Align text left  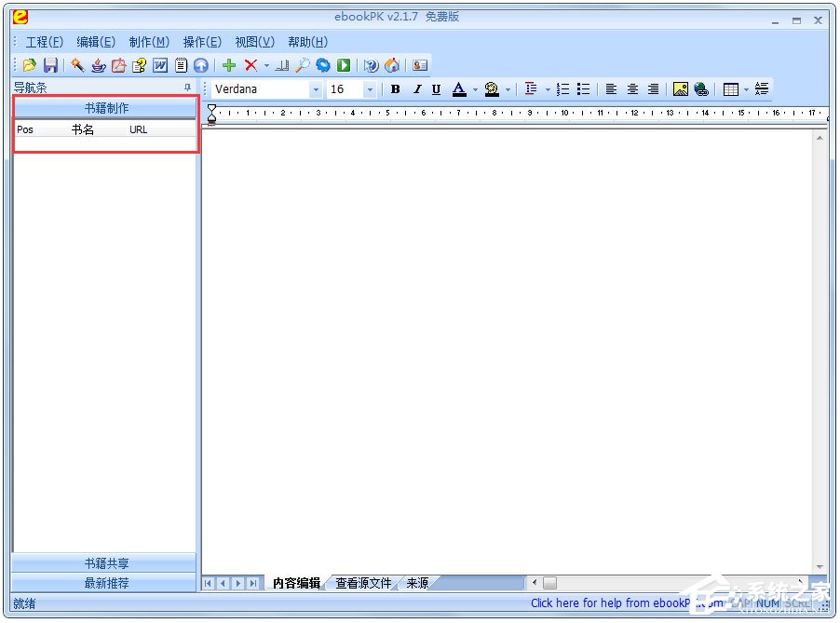[611, 88]
